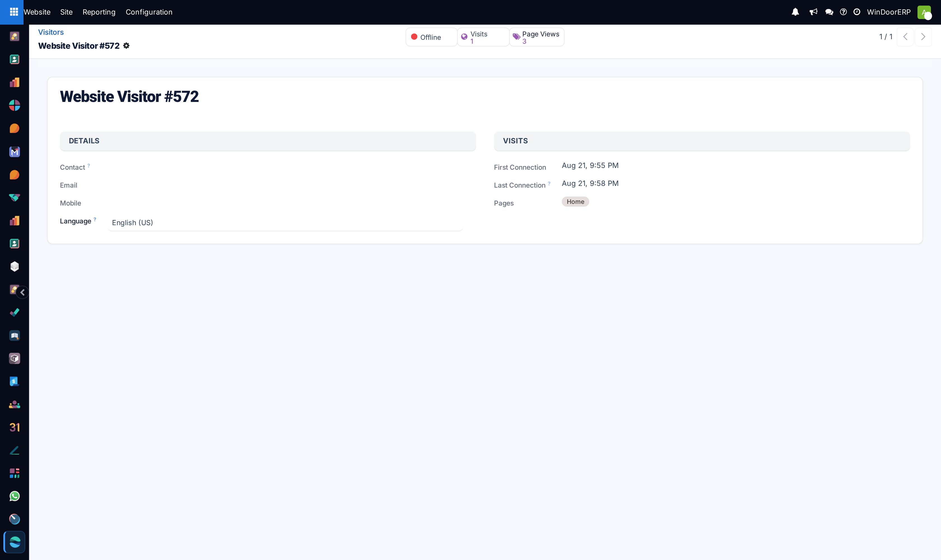Open the Dashboards tiles app
941x560 pixels.
pyautogui.click(x=14, y=473)
